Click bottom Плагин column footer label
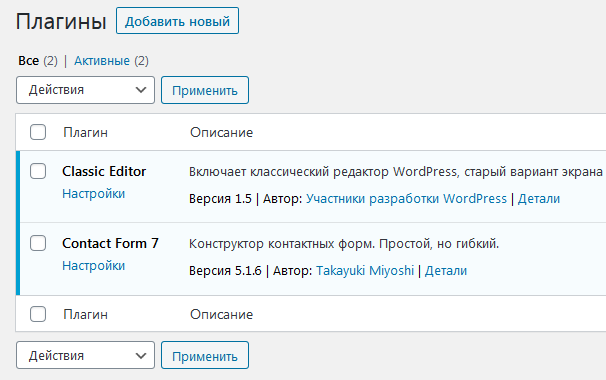 (x=85, y=314)
